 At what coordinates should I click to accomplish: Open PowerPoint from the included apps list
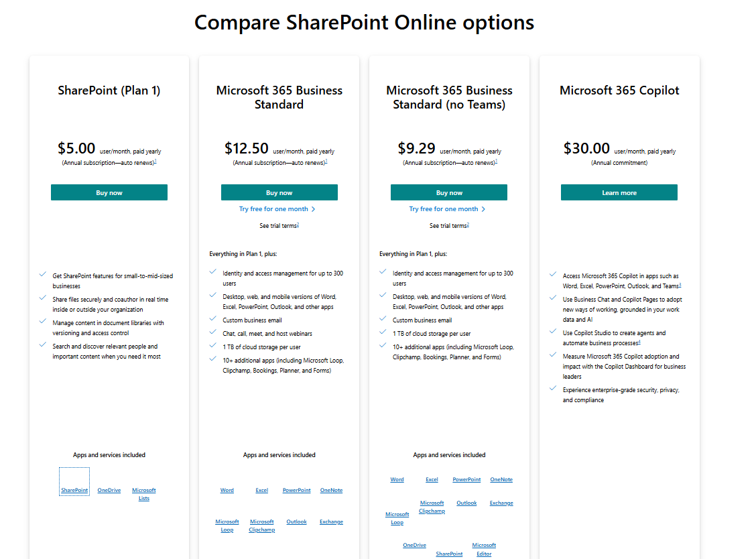[296, 490]
